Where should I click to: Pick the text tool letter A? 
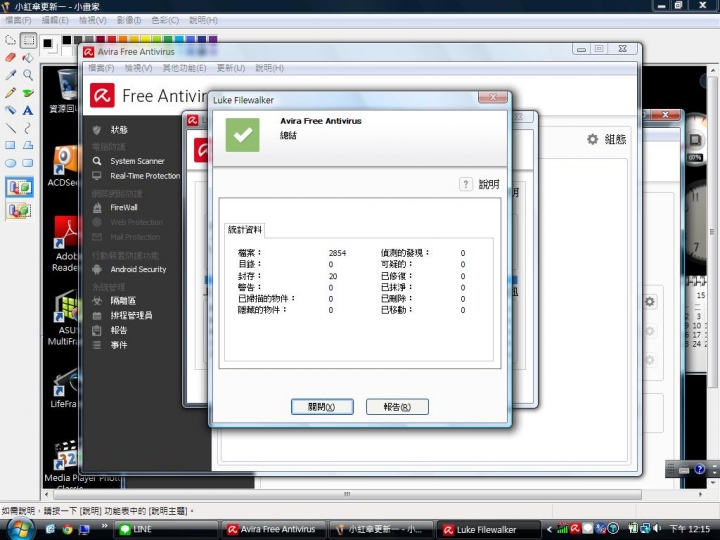click(28, 110)
